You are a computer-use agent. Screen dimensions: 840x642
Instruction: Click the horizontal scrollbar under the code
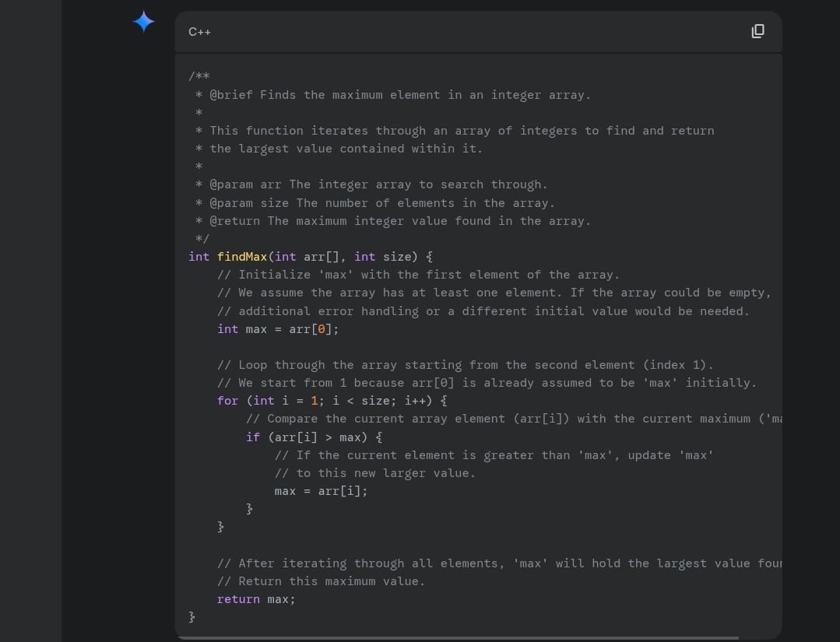456,637
